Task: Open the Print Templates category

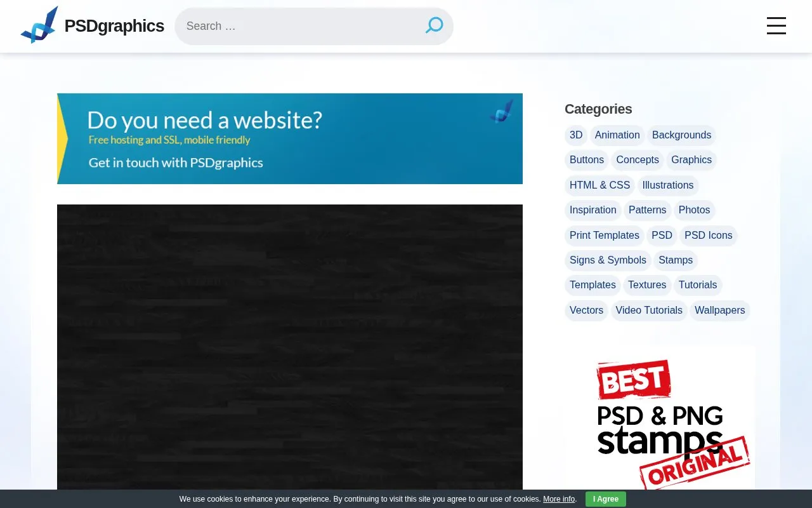Action: pos(605,236)
